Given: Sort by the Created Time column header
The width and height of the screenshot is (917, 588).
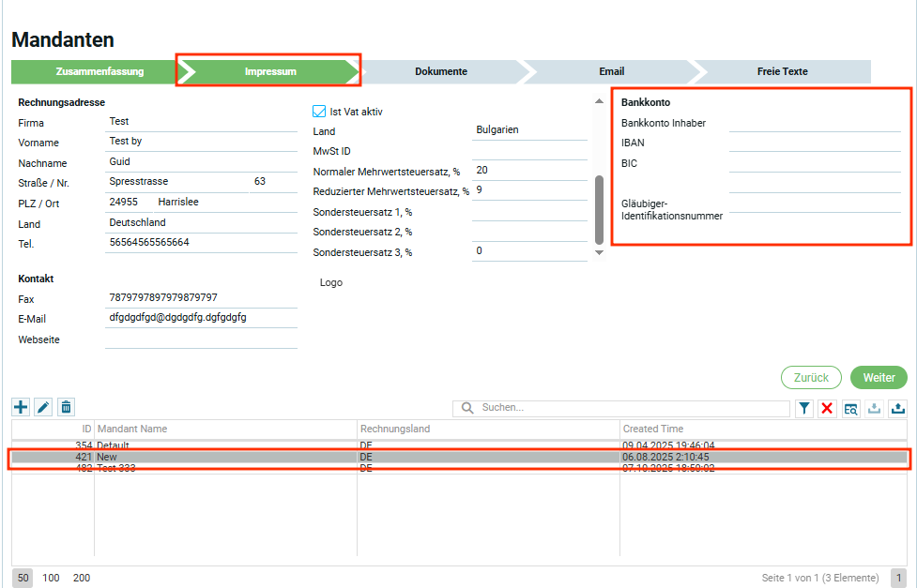Looking at the screenshot, I should point(653,429).
